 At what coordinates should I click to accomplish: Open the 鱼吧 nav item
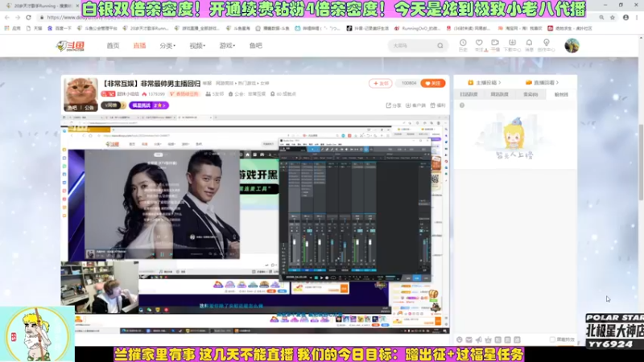coord(255,46)
